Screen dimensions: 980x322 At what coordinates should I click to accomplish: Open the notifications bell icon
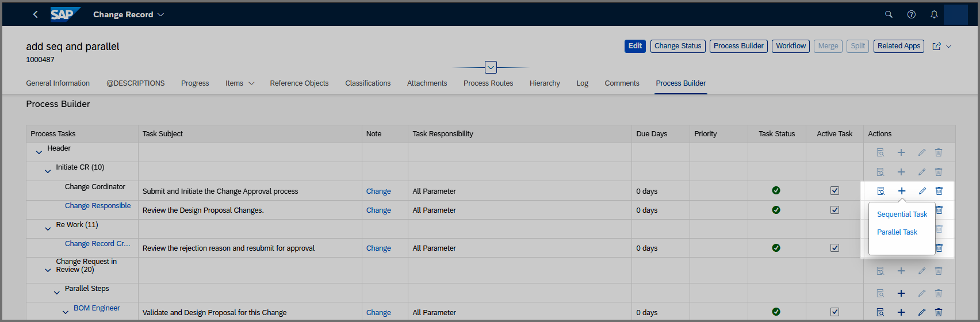(x=934, y=14)
